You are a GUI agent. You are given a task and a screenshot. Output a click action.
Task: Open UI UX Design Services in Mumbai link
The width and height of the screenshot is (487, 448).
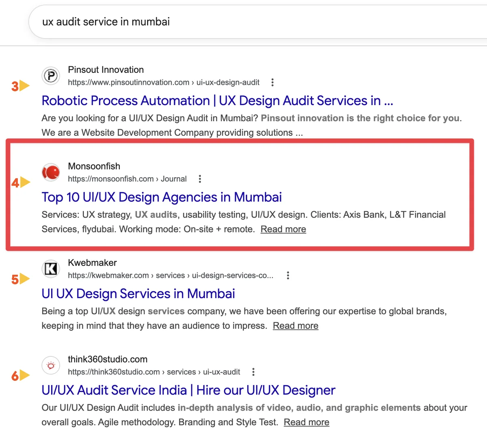coord(138,294)
